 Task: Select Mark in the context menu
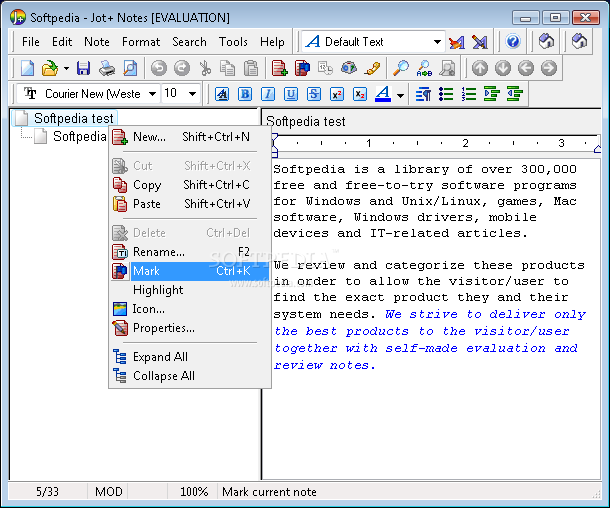coord(190,271)
